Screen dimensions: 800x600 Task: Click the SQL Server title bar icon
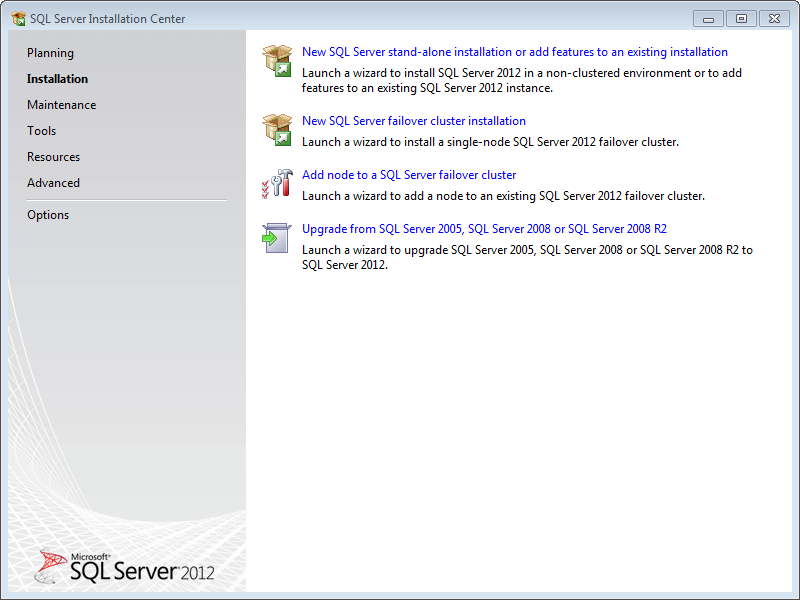point(18,19)
